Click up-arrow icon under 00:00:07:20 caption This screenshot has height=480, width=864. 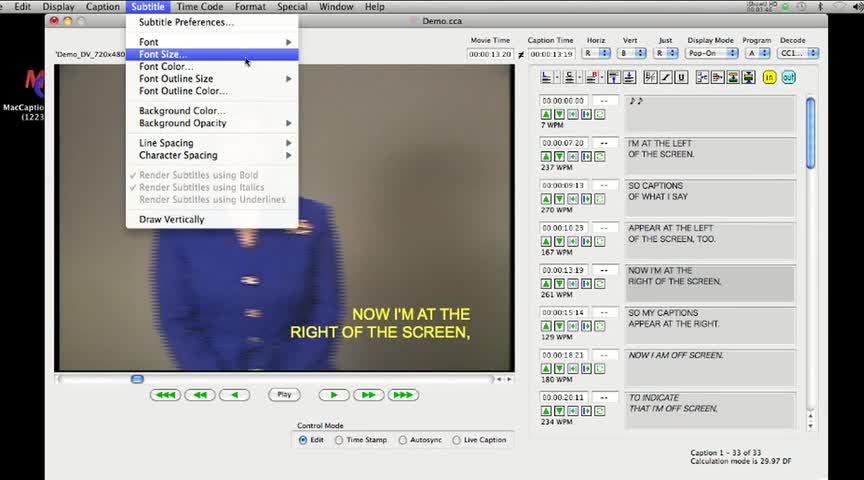[546, 157]
